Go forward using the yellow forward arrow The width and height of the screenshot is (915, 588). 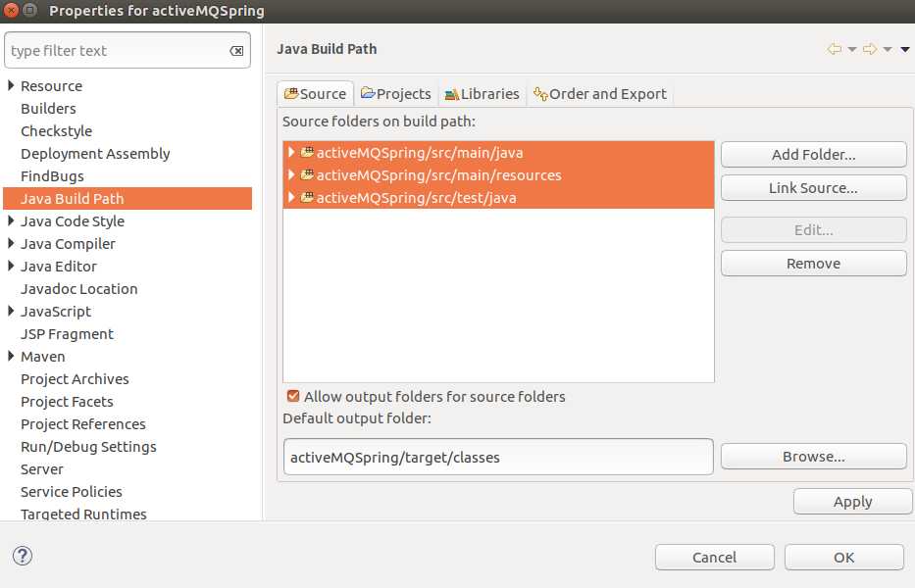click(x=870, y=49)
